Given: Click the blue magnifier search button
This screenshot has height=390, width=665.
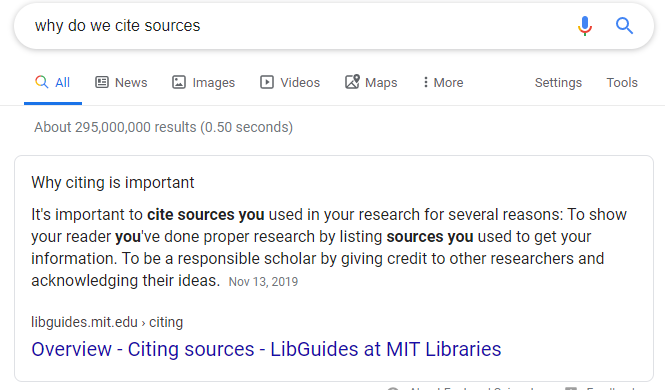Looking at the screenshot, I should pos(624,26).
